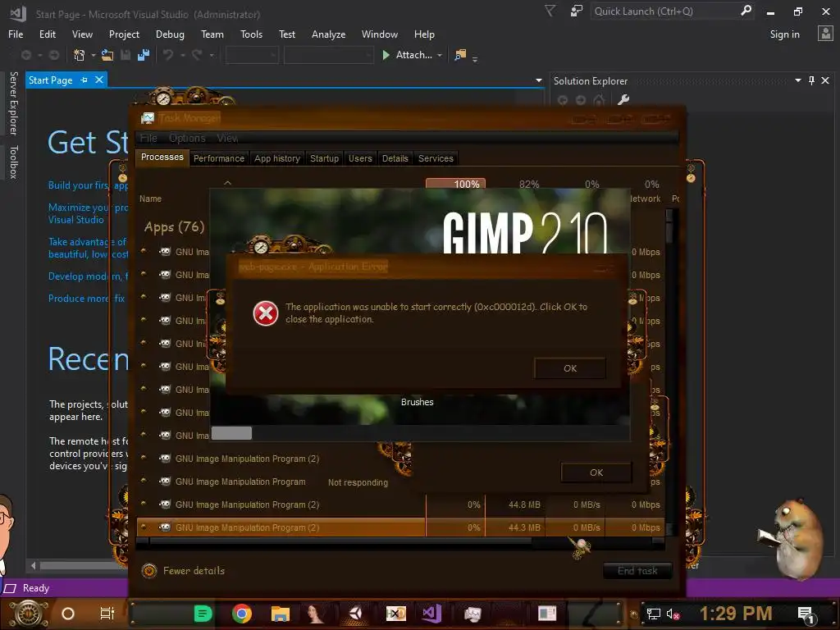Click Cortana circle icon on taskbar
The image size is (840, 630).
68,614
